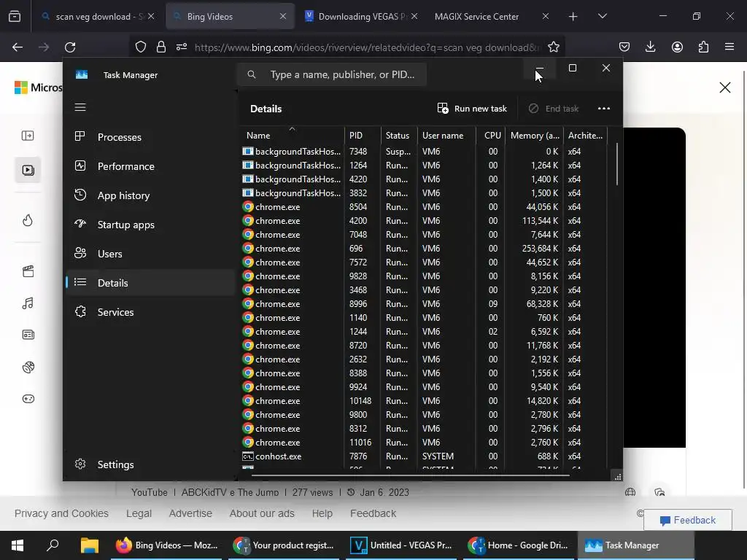The height and width of the screenshot is (560, 747).
Task: Sort by the Name column header
Action: pos(292,135)
